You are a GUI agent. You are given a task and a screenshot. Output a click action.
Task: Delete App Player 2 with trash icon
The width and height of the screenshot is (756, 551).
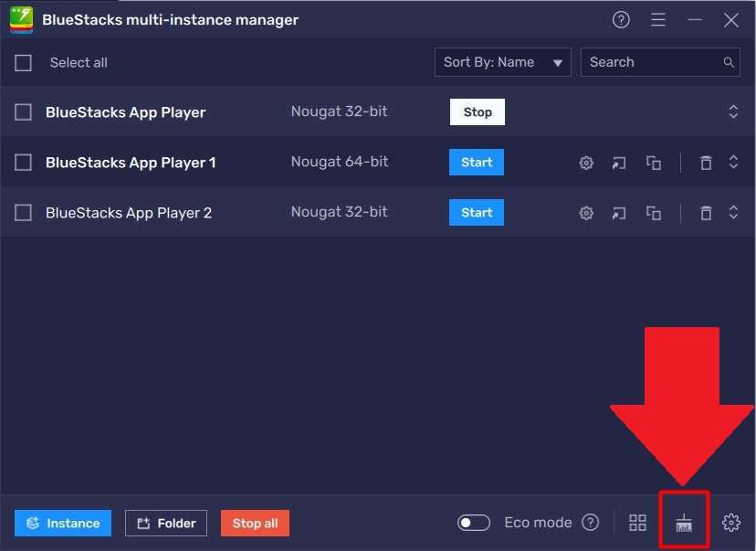tap(706, 213)
